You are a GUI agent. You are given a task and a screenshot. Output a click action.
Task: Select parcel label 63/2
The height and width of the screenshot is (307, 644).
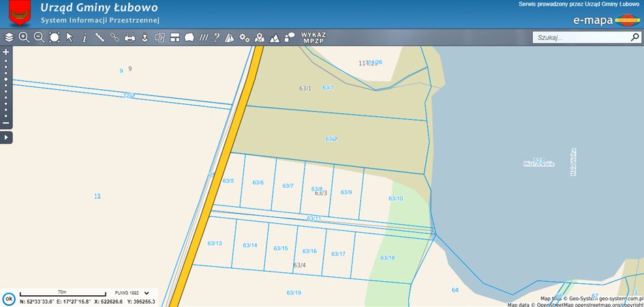coord(331,139)
